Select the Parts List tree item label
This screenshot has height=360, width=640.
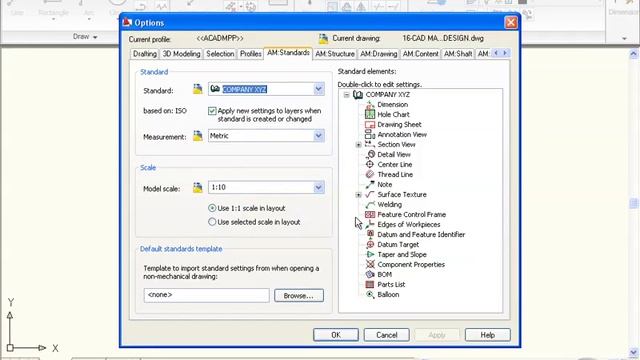pos(391,284)
